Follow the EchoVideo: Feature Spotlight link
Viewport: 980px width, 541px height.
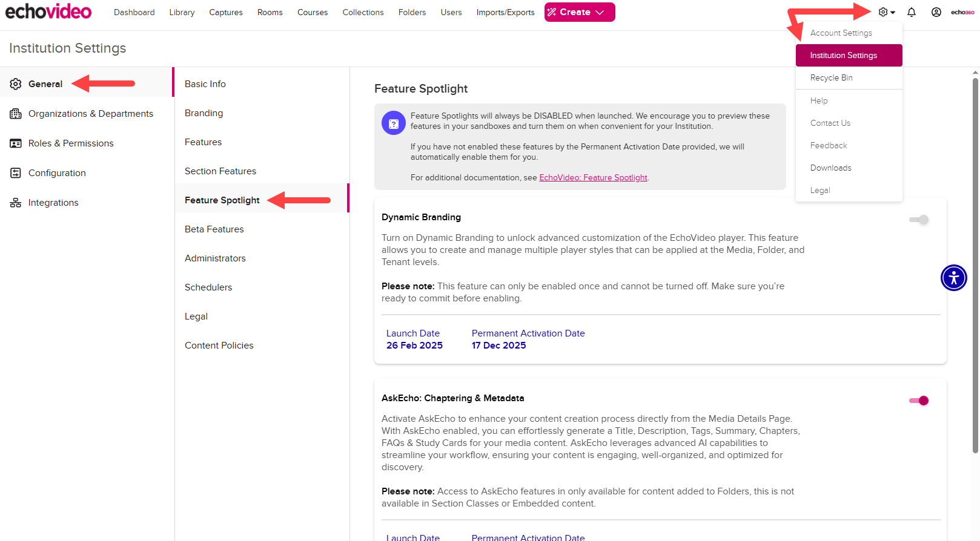593,177
